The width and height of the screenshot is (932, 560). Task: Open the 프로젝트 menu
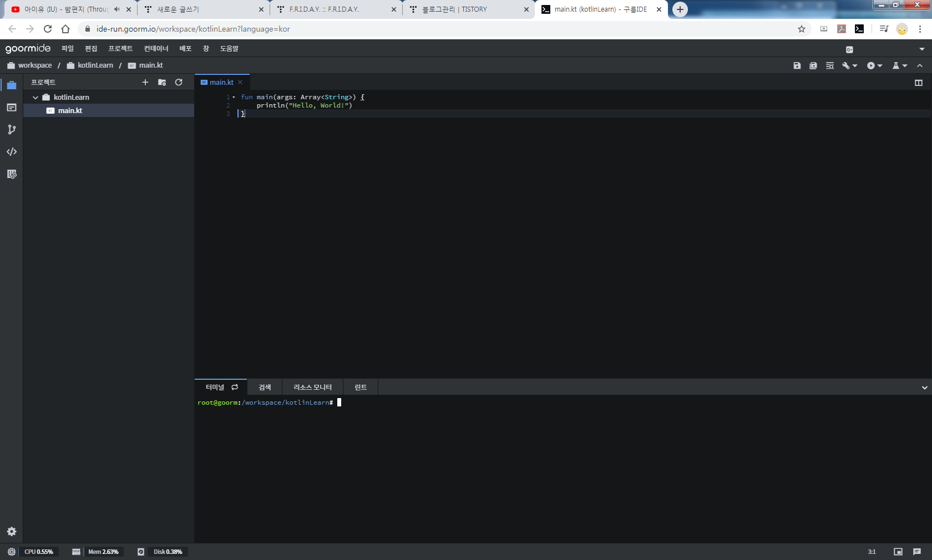tap(120, 49)
